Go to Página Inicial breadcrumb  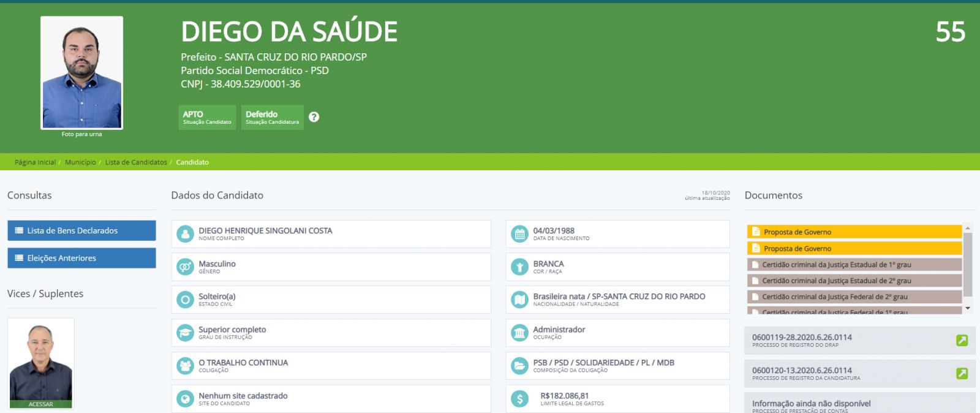pyautogui.click(x=35, y=162)
